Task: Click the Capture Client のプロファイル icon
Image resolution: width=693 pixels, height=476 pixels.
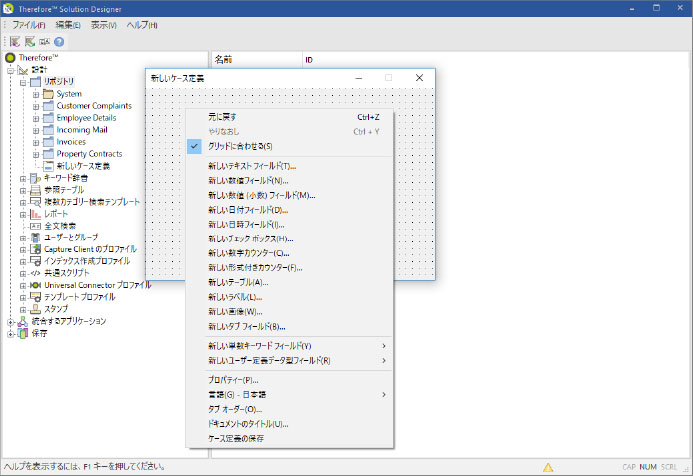Action: tap(35, 249)
